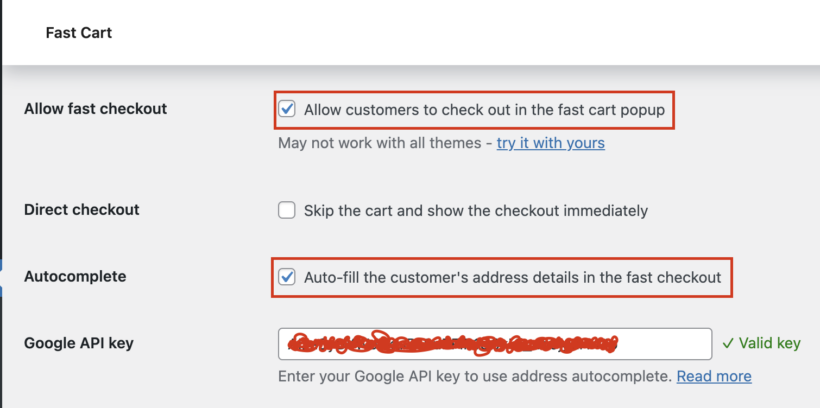The height and width of the screenshot is (408, 820).
Task: Select the Fast Cart heading
Action: (x=79, y=33)
